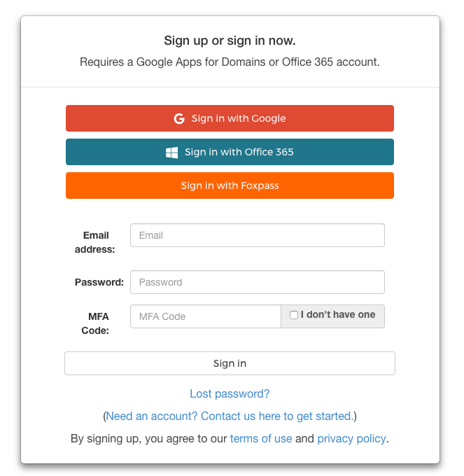Focus the MFA Code input field
464x476 pixels.
[x=206, y=316]
